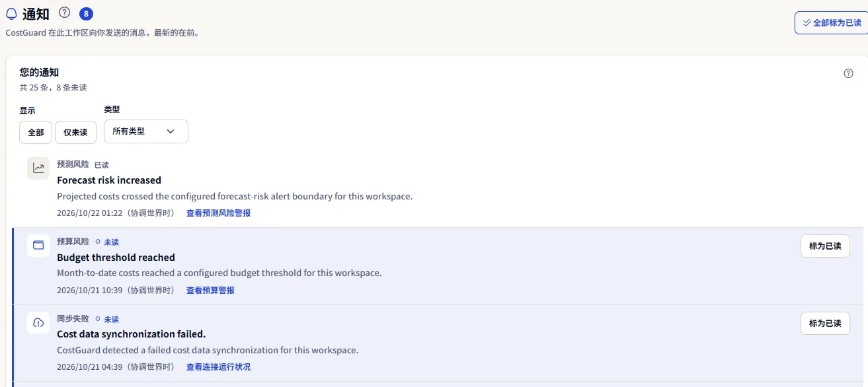Click the 您的通知 card heading

tap(39, 73)
